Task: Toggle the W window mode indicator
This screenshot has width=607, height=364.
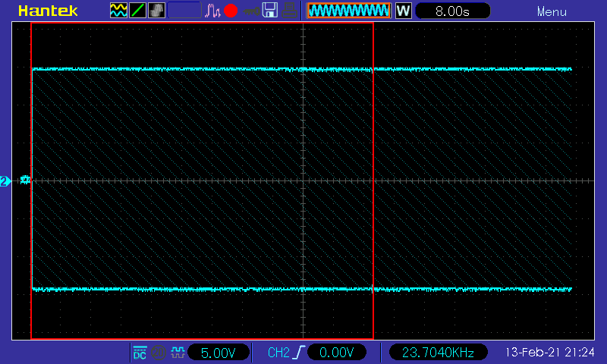Action: (404, 11)
